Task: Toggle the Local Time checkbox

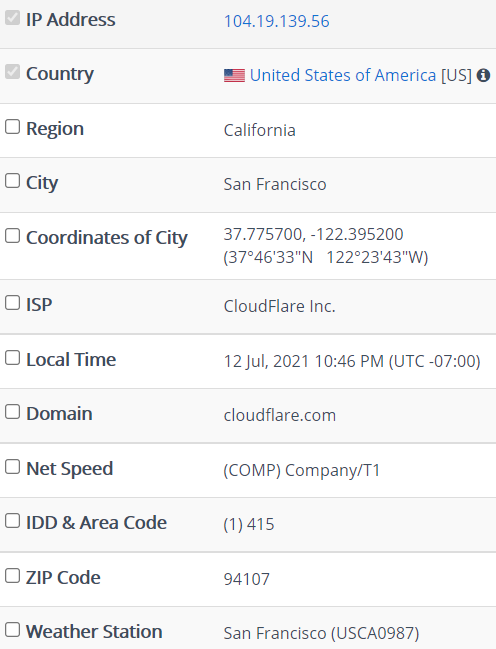Action: [x=12, y=358]
